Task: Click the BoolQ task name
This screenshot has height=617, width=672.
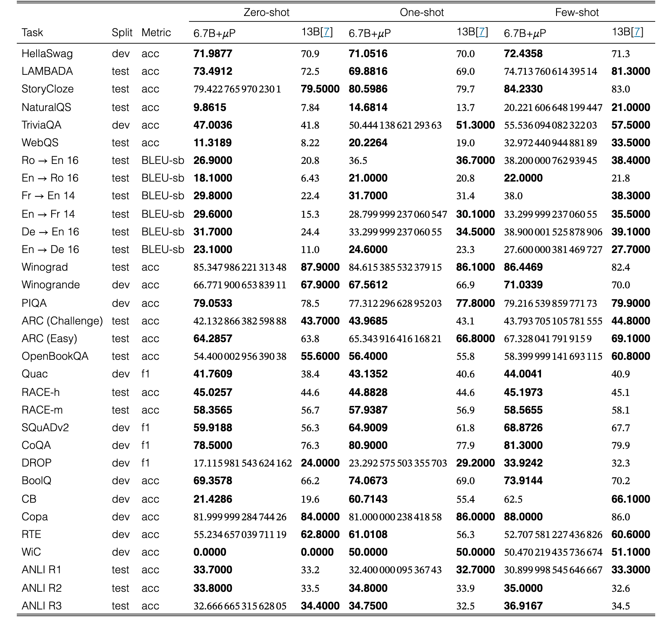Action: click(37, 481)
